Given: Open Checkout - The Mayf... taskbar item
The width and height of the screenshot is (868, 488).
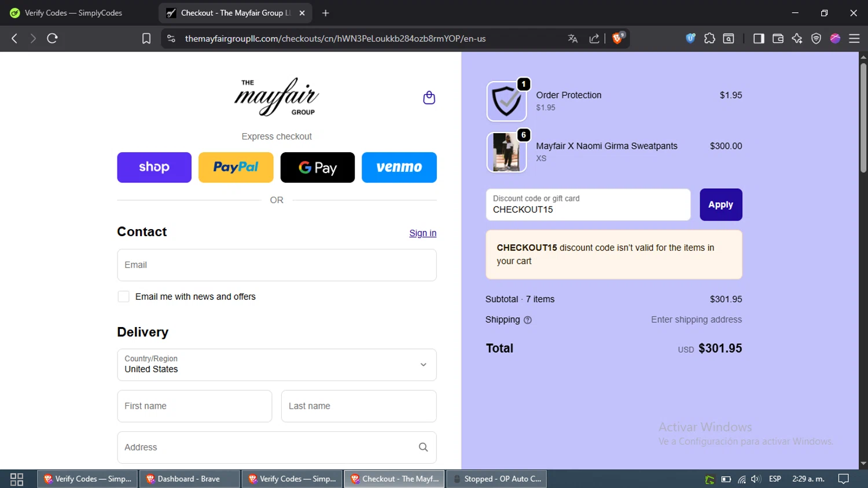Looking at the screenshot, I should click(395, 479).
